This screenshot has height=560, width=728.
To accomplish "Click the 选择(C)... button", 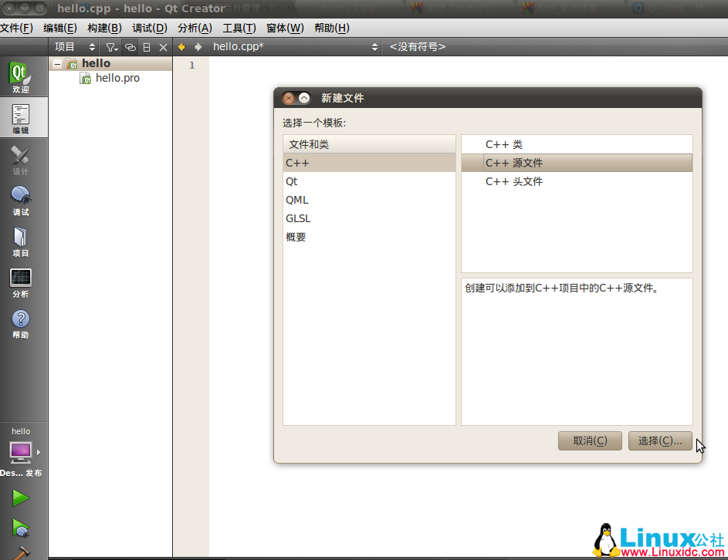I will pyautogui.click(x=660, y=440).
